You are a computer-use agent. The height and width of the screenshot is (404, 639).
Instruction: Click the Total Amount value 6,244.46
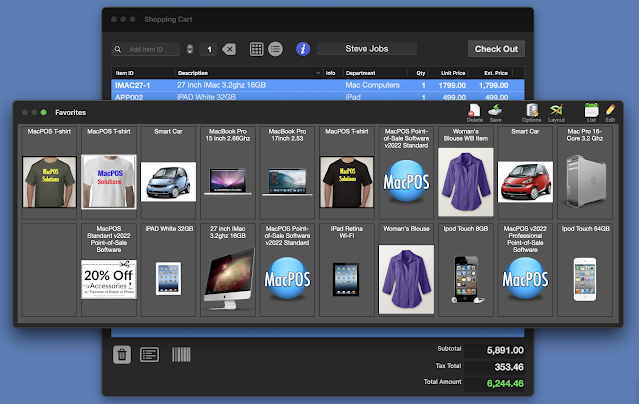(505, 383)
